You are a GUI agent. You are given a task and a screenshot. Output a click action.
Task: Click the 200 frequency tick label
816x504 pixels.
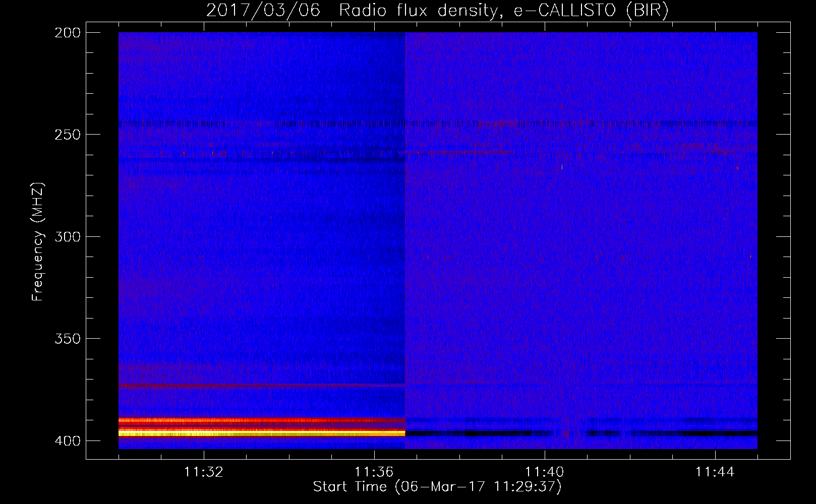68,33
